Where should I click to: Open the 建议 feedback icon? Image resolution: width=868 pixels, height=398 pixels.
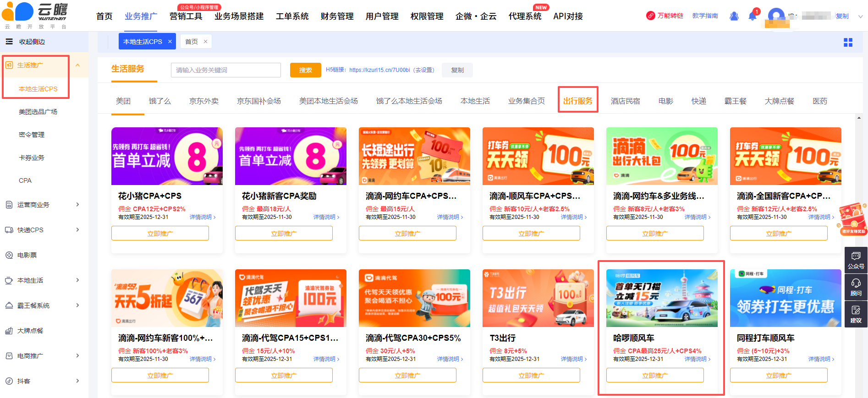(856, 314)
